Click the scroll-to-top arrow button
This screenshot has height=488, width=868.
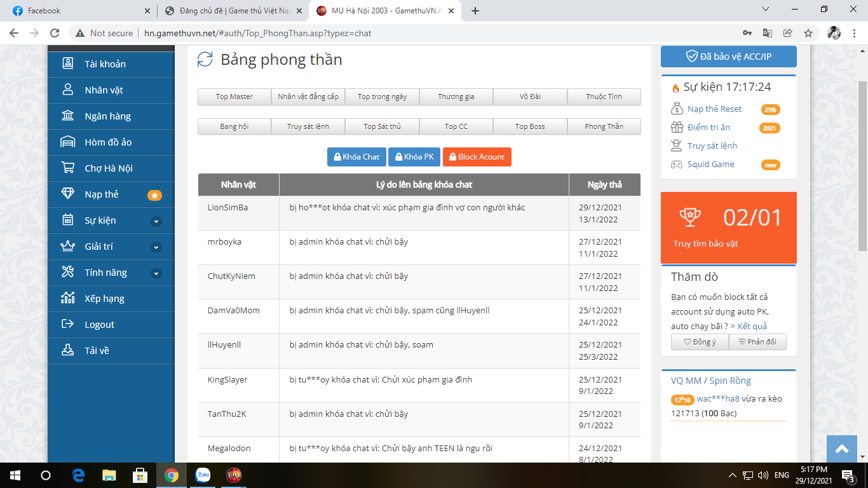coord(842,449)
